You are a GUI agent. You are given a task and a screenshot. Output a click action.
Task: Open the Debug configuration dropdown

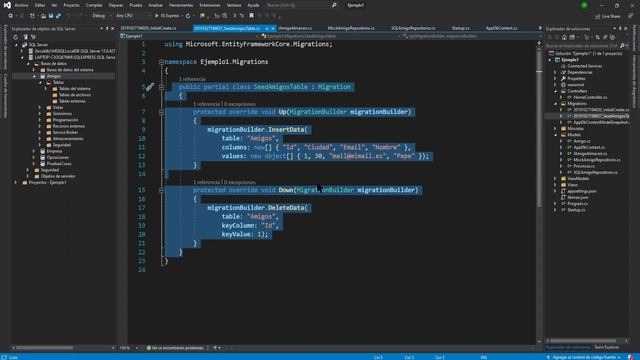[x=101, y=16]
